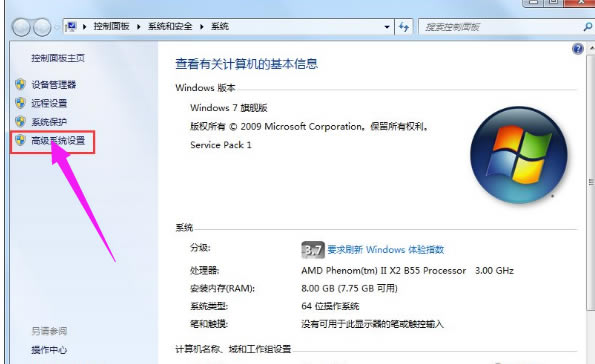Click the computer icon in address bar
The height and width of the screenshot is (364, 595).
tap(71, 27)
